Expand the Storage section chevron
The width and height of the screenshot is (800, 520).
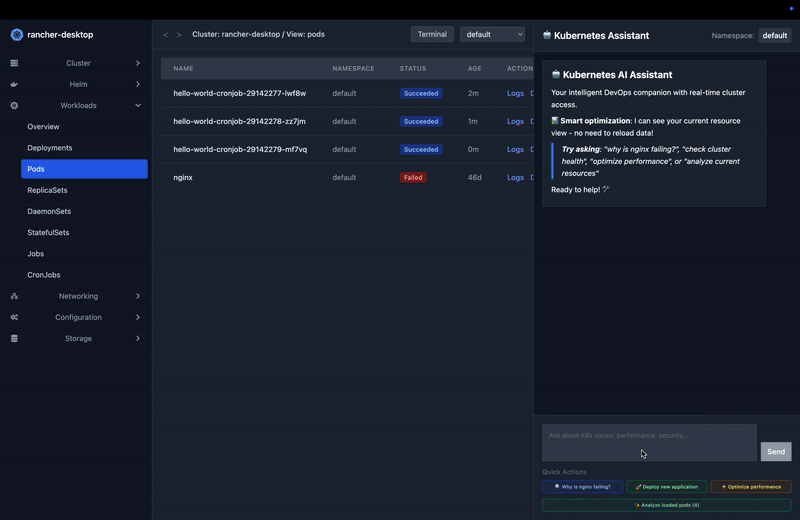[x=138, y=338]
